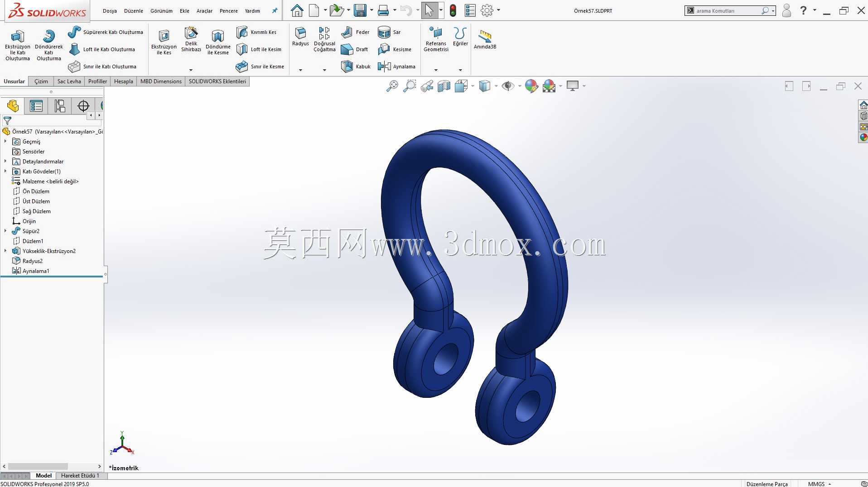Click the Anında3B tool

click(485, 39)
